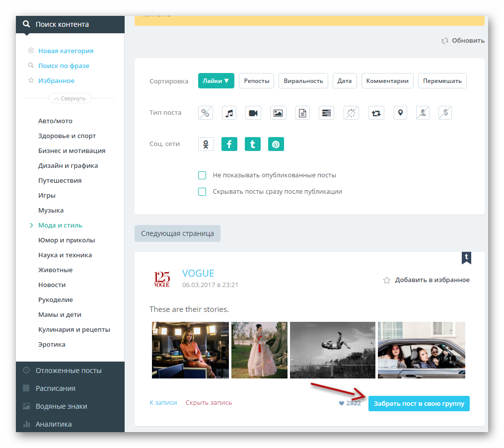Toggle the location pin post type filter

[x=400, y=113]
